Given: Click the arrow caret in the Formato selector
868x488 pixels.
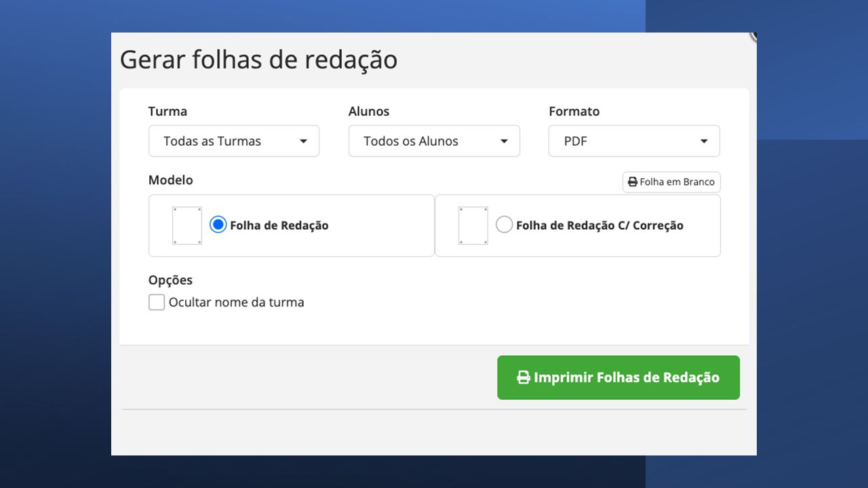Looking at the screenshot, I should 704,142.
